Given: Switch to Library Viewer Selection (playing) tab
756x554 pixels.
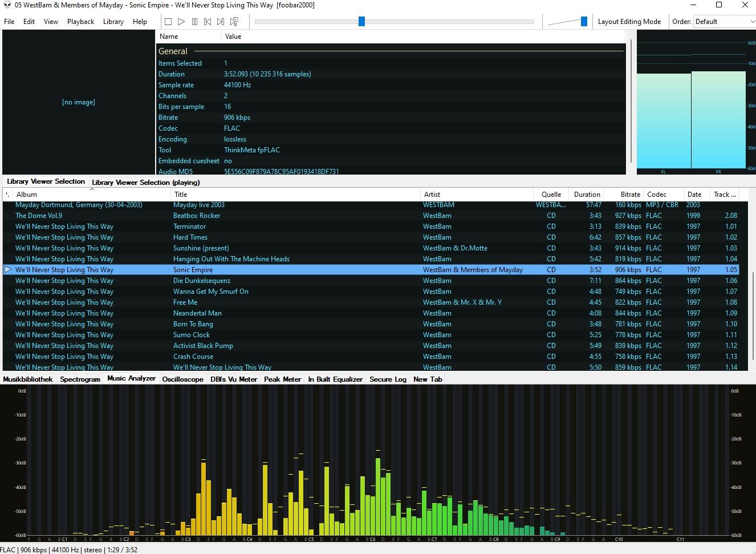Looking at the screenshot, I should click(145, 183).
